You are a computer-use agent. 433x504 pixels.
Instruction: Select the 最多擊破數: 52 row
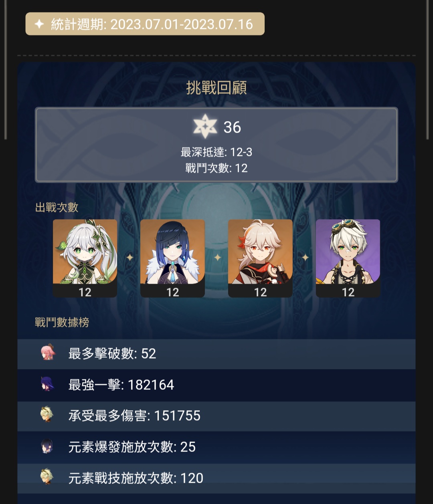pos(216,354)
